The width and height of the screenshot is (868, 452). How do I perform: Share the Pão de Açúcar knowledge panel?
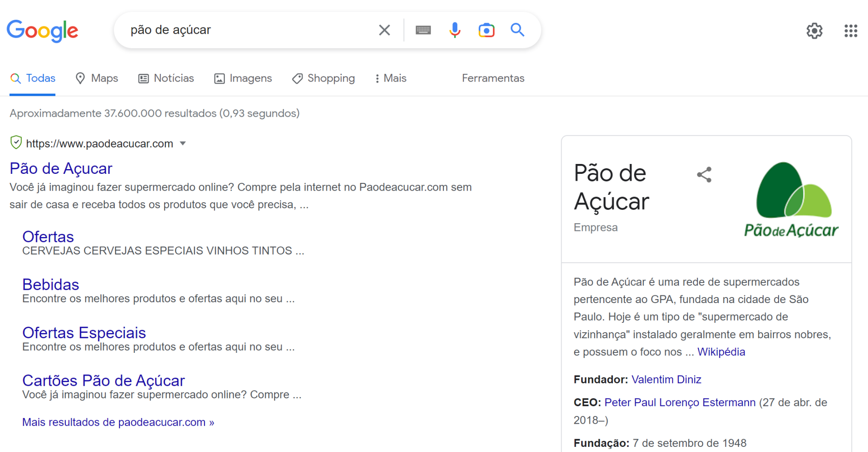704,174
